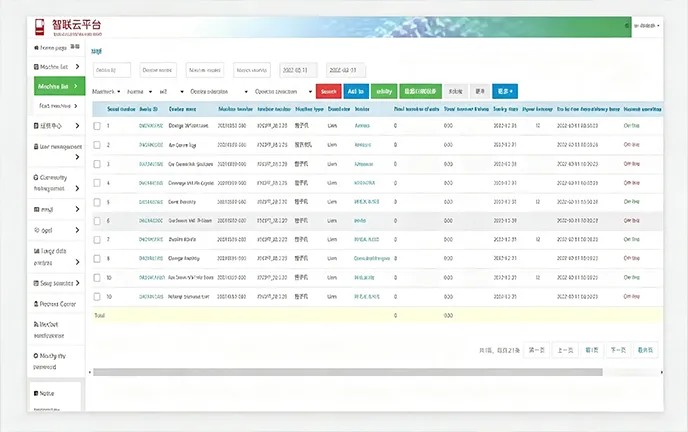The image size is (688, 432).
Task: Click the Off line status in row 3
Action: pos(631,164)
